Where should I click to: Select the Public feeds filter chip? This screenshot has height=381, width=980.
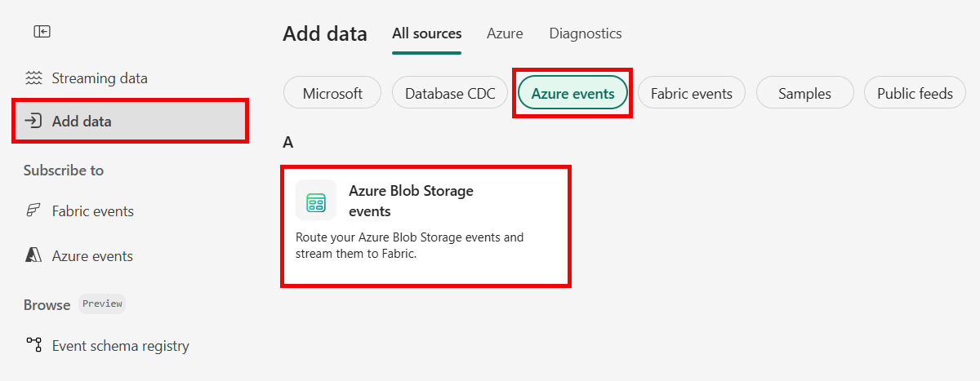click(915, 93)
